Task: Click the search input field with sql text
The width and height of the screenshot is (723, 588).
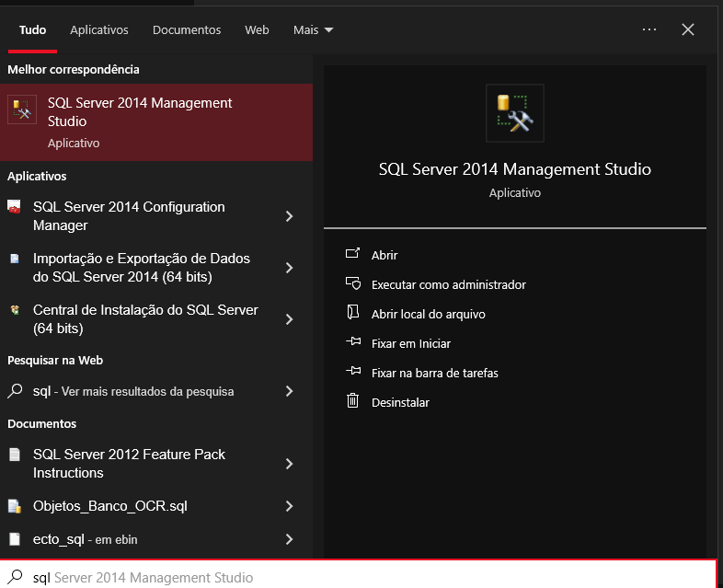Action: (368, 577)
